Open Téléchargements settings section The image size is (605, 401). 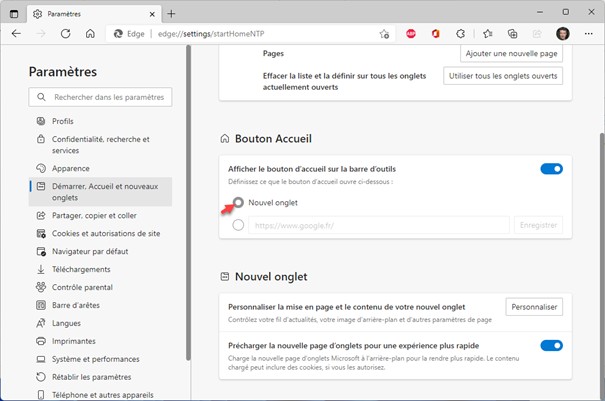100,269
